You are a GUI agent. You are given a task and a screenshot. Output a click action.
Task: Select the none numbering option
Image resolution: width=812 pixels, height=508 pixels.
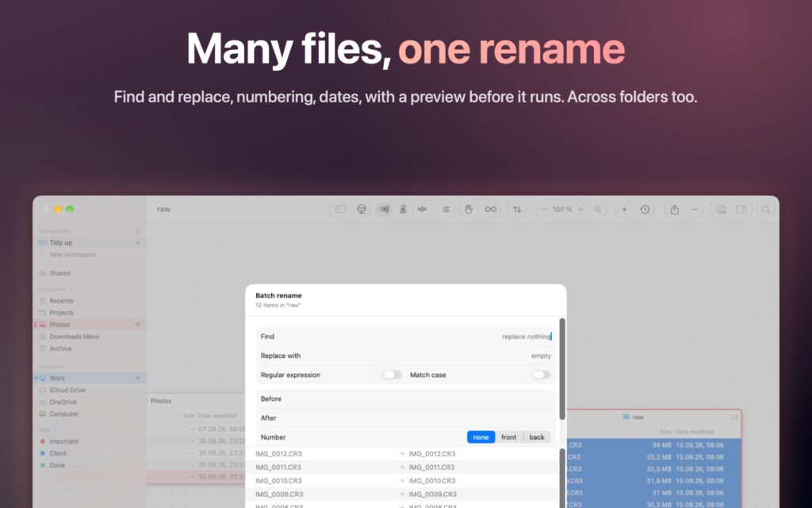(481, 437)
